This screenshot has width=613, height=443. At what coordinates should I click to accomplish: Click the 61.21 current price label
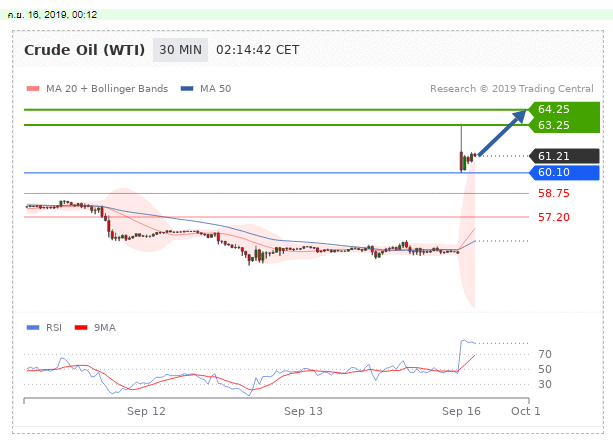tap(564, 156)
